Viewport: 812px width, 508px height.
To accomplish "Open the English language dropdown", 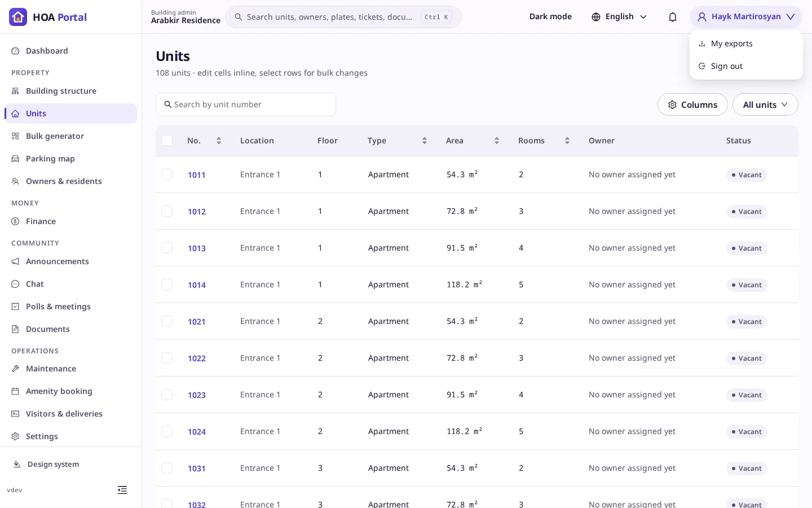I will click(619, 17).
